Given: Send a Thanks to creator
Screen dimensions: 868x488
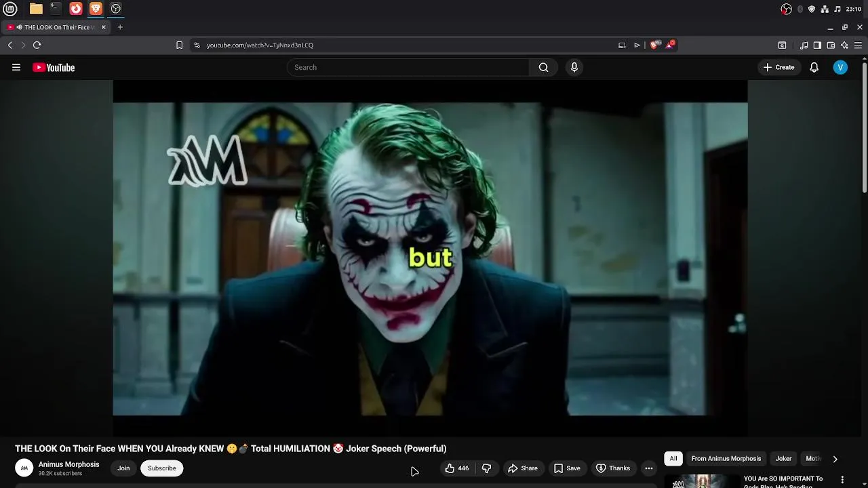Looking at the screenshot, I should pyautogui.click(x=613, y=468).
